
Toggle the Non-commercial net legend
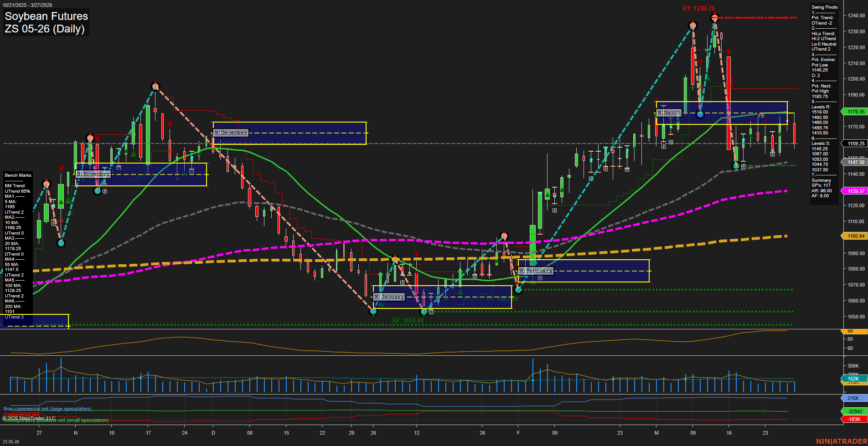coord(47,409)
